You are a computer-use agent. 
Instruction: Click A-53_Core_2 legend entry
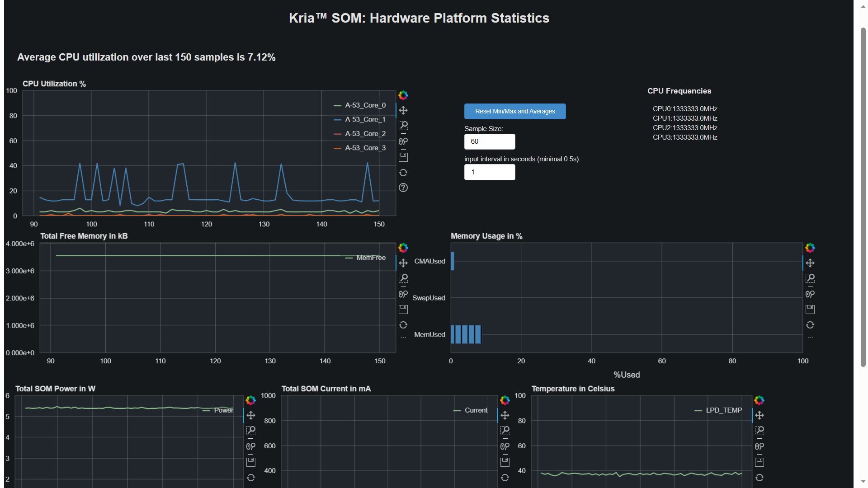click(x=360, y=134)
